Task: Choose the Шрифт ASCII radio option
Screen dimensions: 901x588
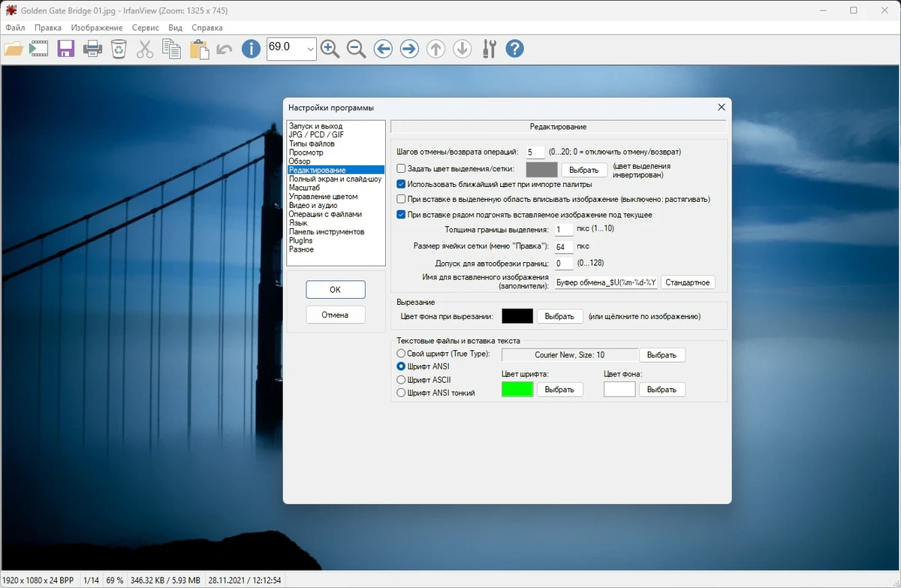Action: [x=401, y=380]
